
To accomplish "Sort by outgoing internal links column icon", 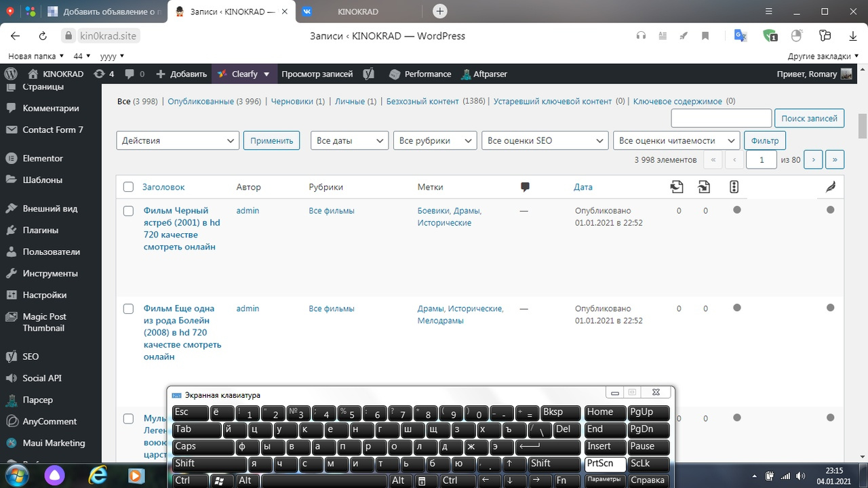I will click(676, 187).
